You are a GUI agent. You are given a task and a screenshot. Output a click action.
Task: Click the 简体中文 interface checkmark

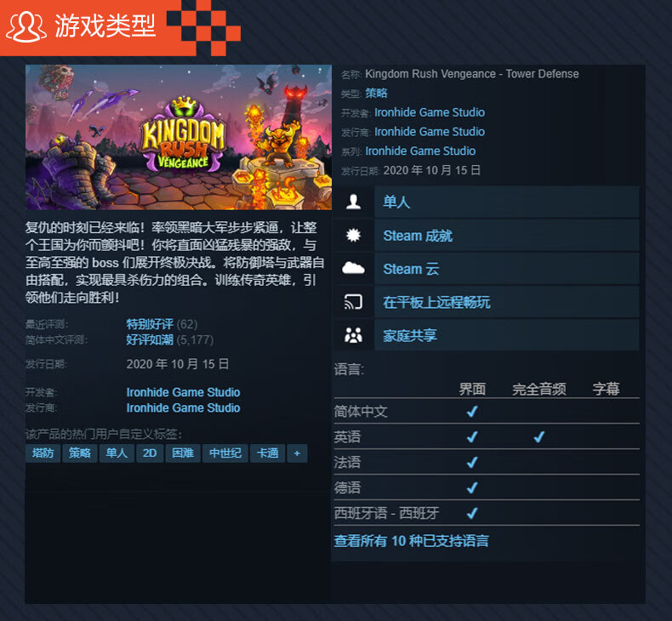[472, 412]
